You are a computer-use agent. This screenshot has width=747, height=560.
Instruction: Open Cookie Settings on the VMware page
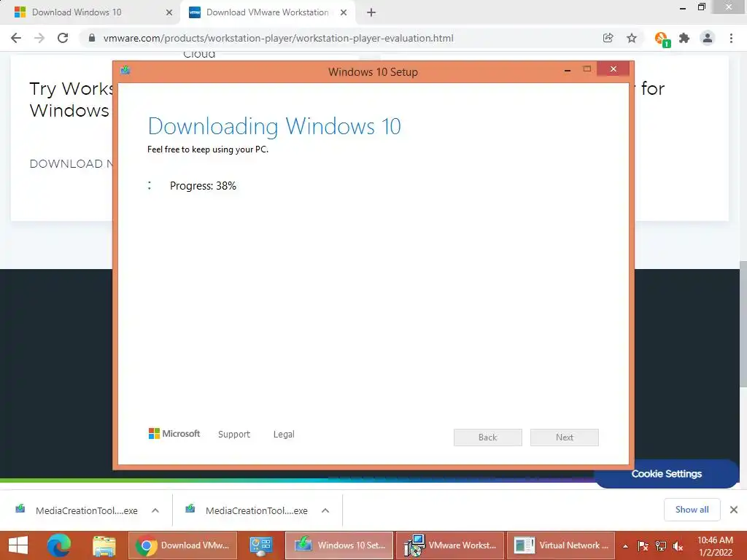tap(667, 474)
